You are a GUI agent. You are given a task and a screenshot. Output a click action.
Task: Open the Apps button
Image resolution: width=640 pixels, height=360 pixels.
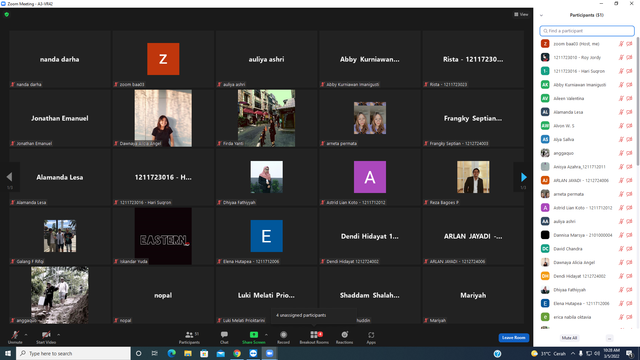pyautogui.click(x=371, y=337)
